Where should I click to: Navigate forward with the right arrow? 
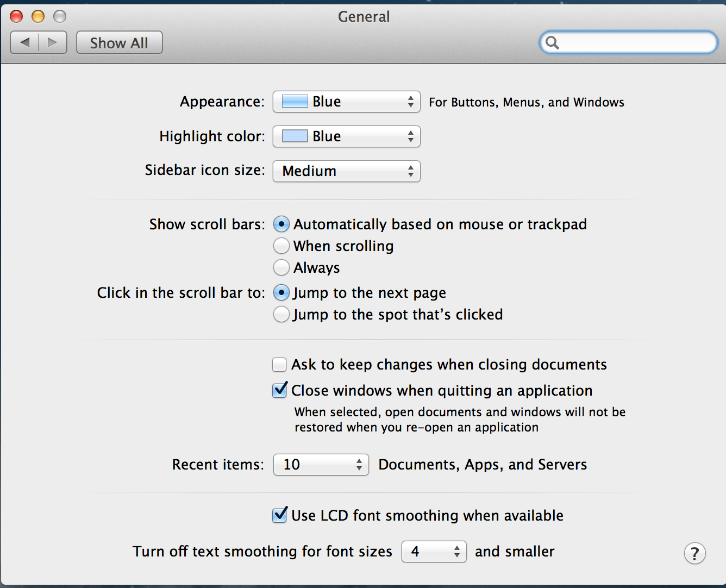coord(52,42)
